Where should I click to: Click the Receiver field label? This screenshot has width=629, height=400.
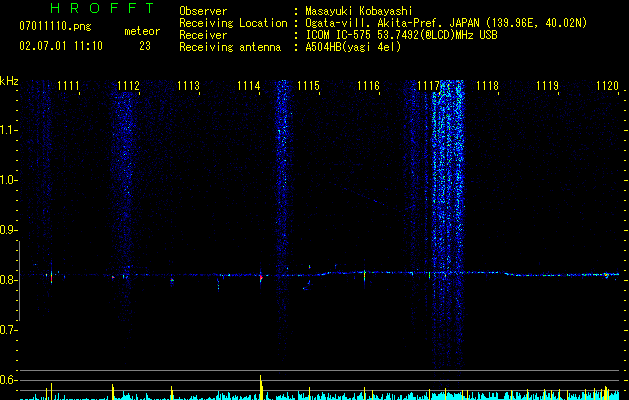[203, 35]
